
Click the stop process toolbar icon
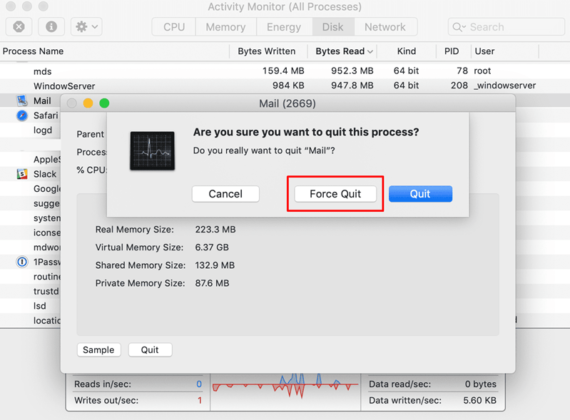pos(19,27)
